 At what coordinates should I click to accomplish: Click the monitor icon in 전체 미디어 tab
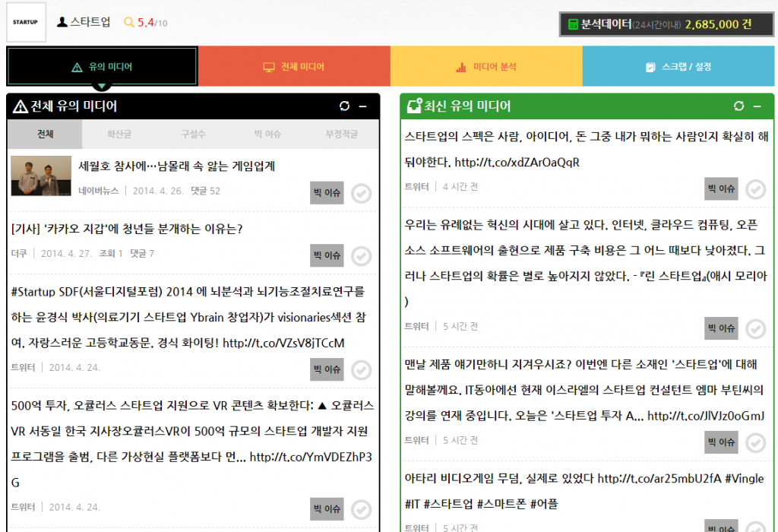(269, 68)
